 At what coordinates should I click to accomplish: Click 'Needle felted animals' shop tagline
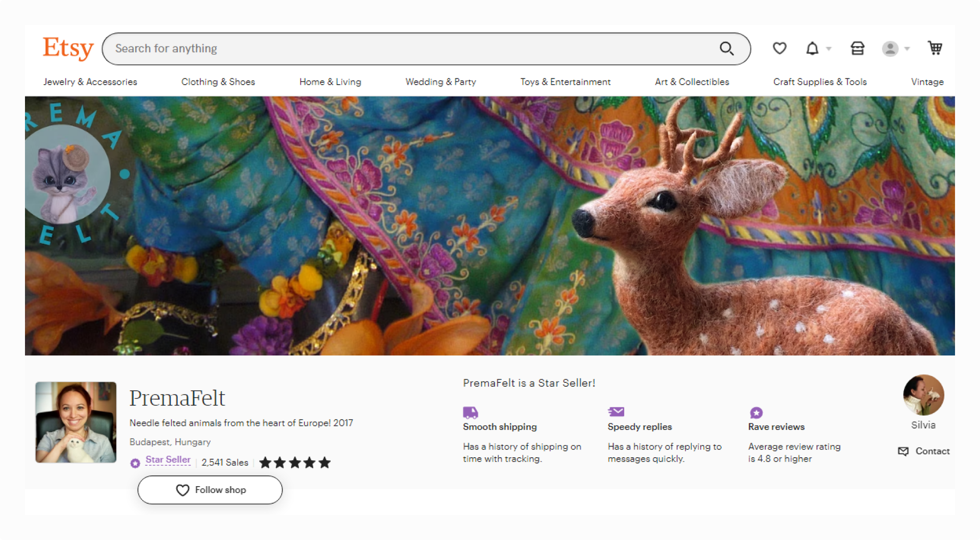pos(241,423)
